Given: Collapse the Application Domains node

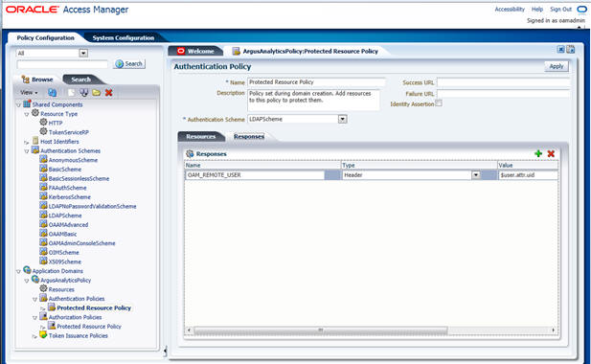Looking at the screenshot, I should [x=18, y=271].
